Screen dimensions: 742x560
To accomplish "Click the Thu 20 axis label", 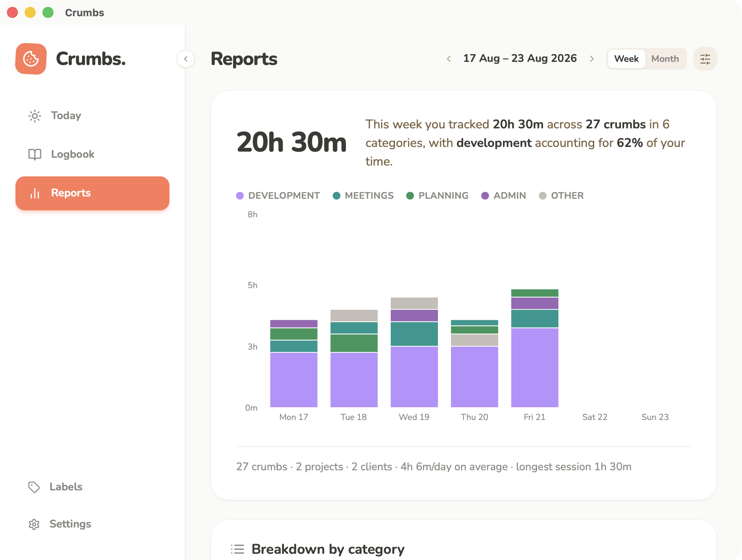I will [x=474, y=417].
